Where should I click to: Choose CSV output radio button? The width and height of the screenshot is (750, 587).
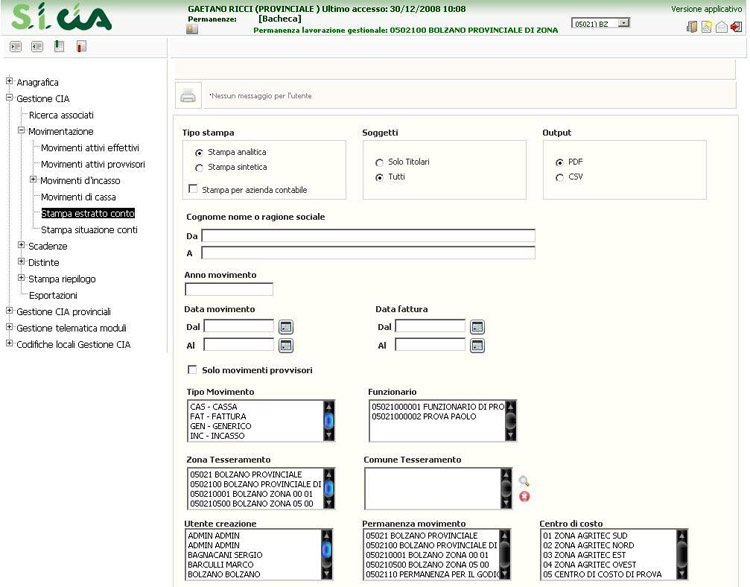click(x=559, y=177)
